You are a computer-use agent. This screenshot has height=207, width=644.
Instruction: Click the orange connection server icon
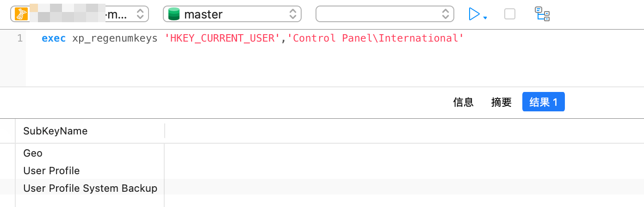pos(22,14)
